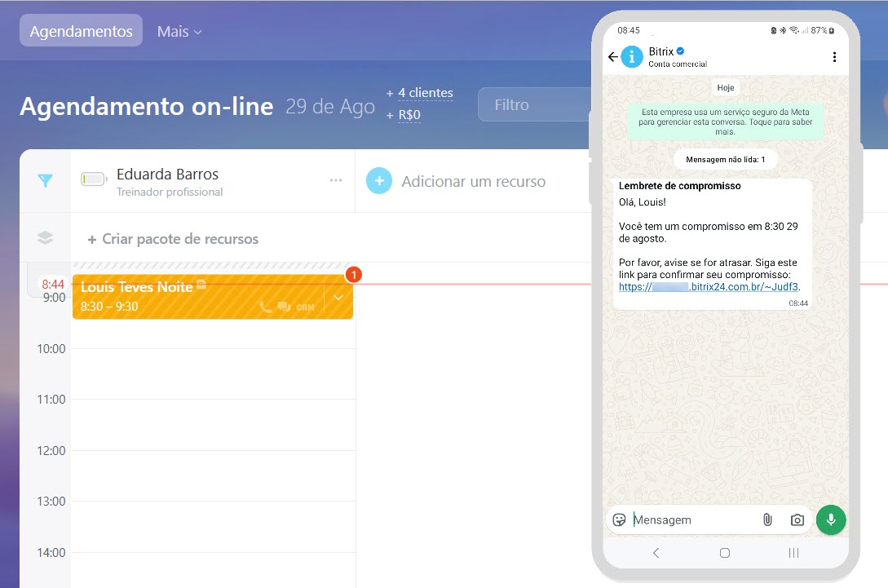Tap the camera icon in message bar
The height and width of the screenshot is (588, 888).
797,519
